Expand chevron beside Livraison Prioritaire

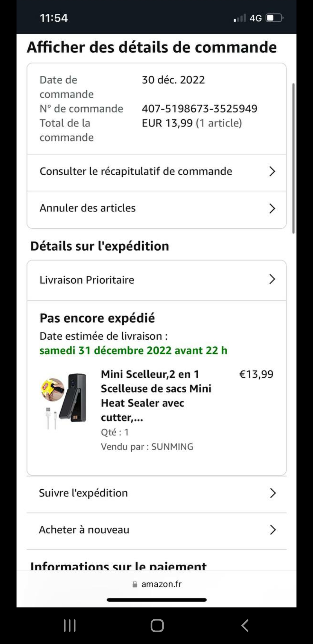[x=272, y=279]
